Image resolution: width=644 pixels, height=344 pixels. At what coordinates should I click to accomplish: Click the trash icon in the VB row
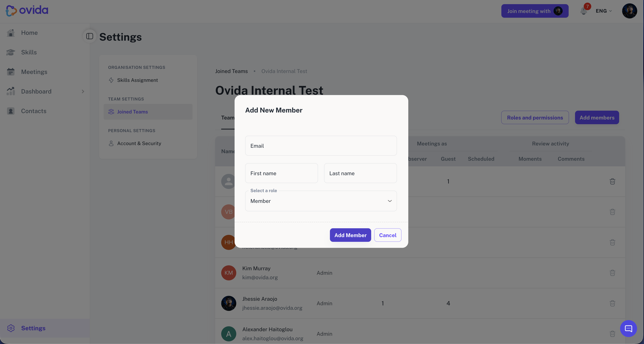pyautogui.click(x=612, y=212)
